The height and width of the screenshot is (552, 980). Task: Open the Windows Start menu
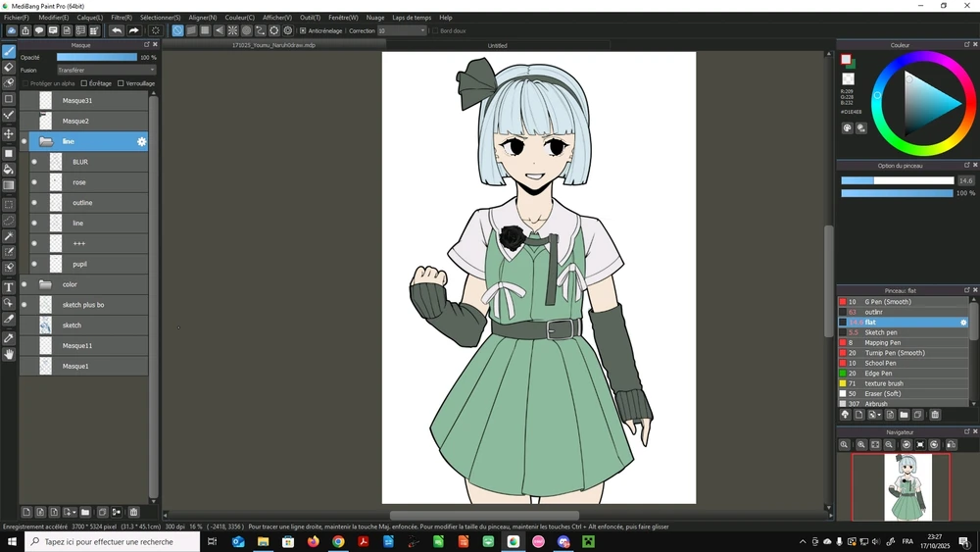12,541
